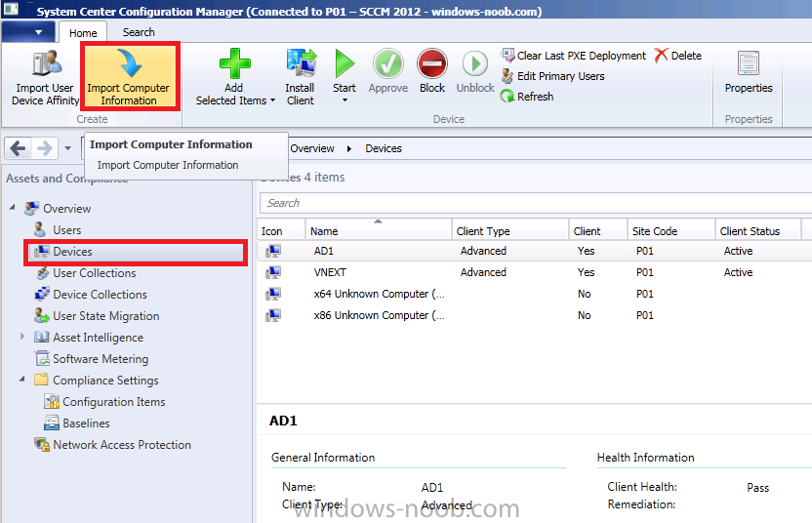Click the x86 Unknown Computer row icon

pos(273,315)
